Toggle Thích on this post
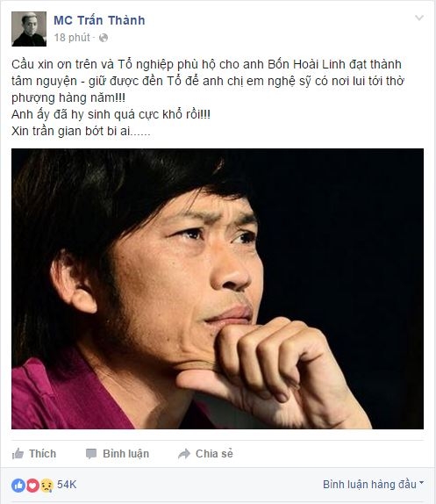 click(x=34, y=454)
